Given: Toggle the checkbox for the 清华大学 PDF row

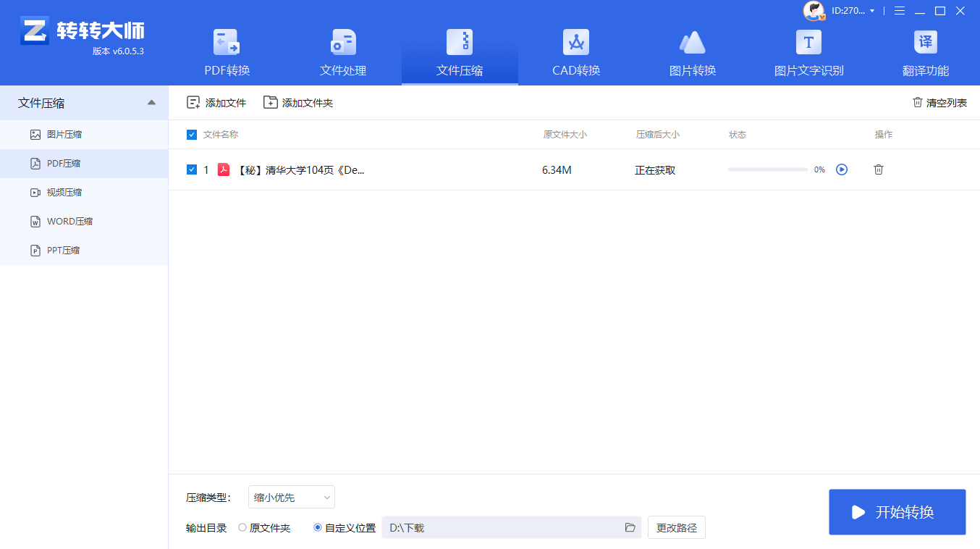Looking at the screenshot, I should 192,169.
